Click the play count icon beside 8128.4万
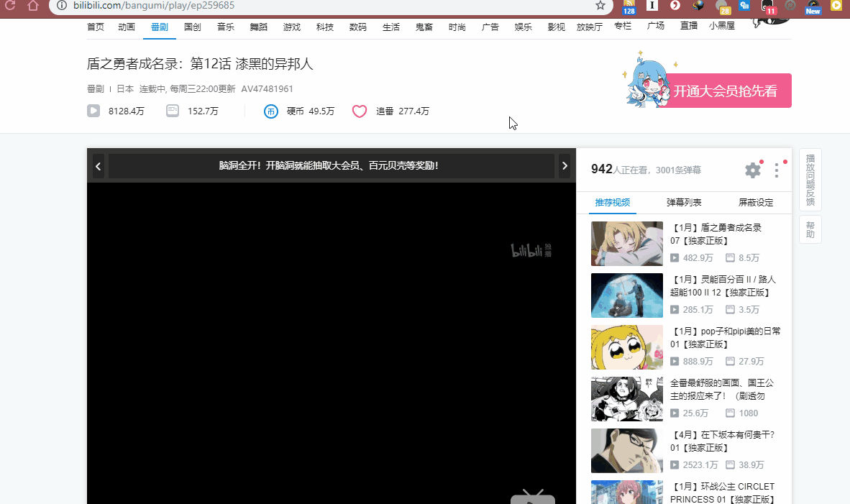 tap(93, 111)
